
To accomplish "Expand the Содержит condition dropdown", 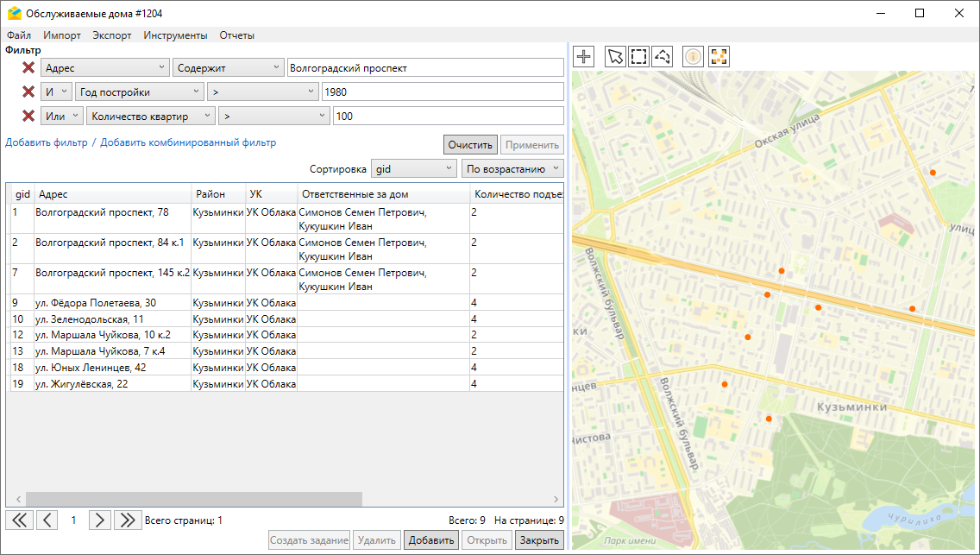I will click(228, 68).
